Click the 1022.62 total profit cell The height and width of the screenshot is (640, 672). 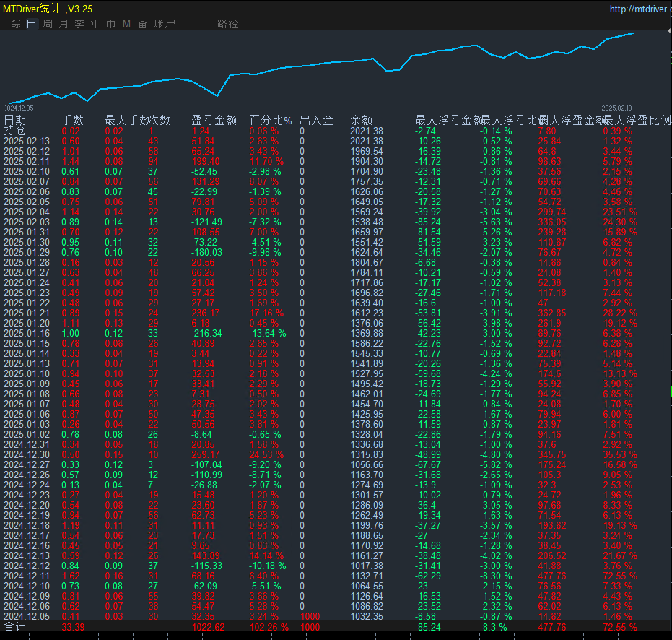pos(209,627)
